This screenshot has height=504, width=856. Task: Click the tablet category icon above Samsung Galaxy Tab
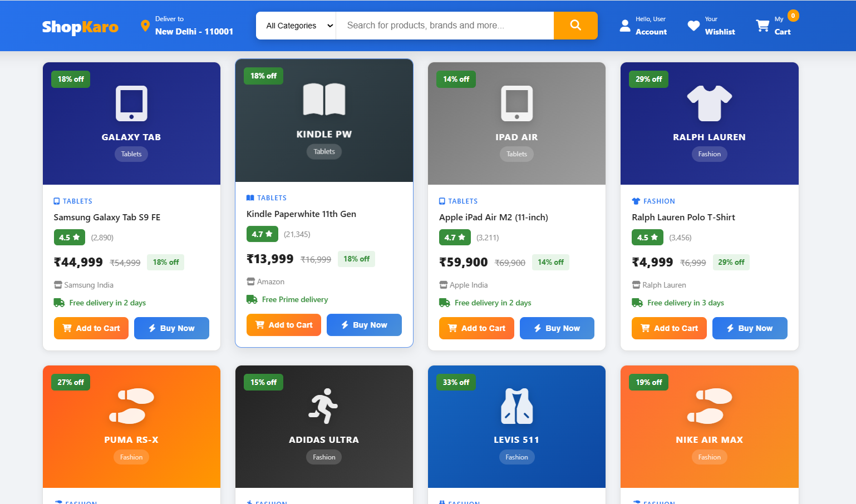click(57, 201)
